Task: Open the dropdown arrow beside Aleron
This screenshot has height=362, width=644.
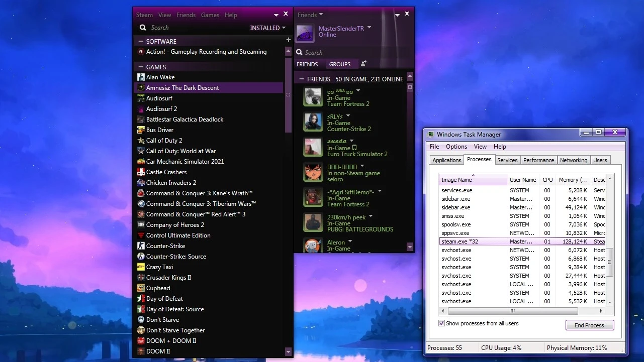Action: click(350, 242)
